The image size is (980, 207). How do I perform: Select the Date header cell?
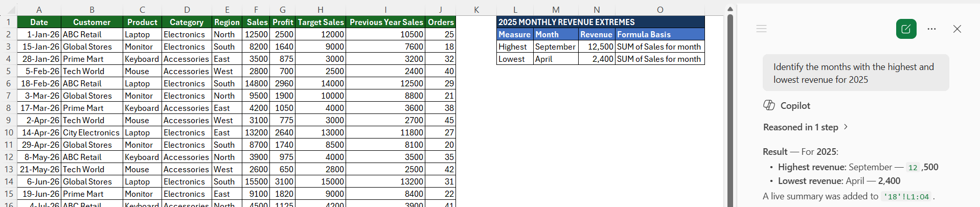point(39,22)
